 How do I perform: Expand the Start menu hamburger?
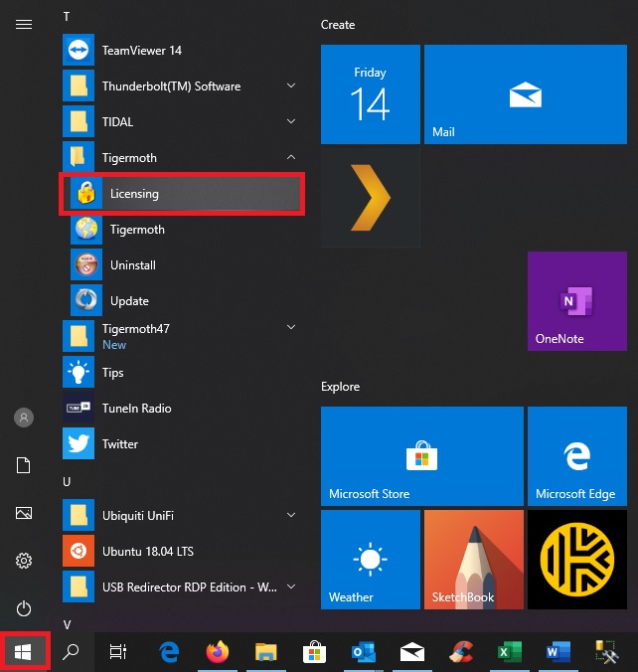tap(24, 25)
